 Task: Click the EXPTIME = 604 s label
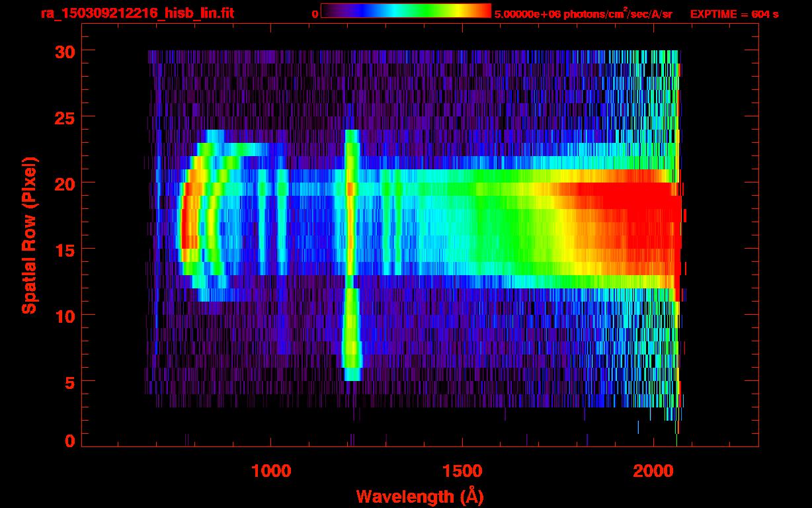734,14
